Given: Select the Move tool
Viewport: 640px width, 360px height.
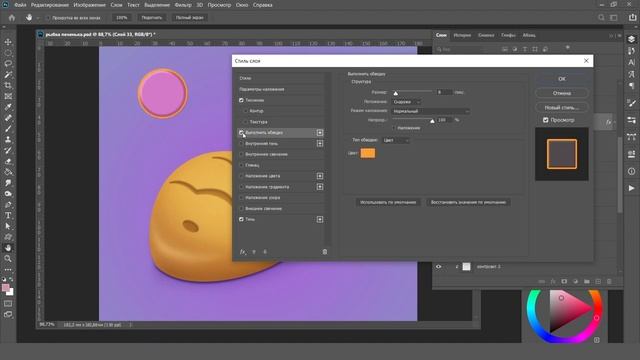Looking at the screenshot, I should pos(8,42).
